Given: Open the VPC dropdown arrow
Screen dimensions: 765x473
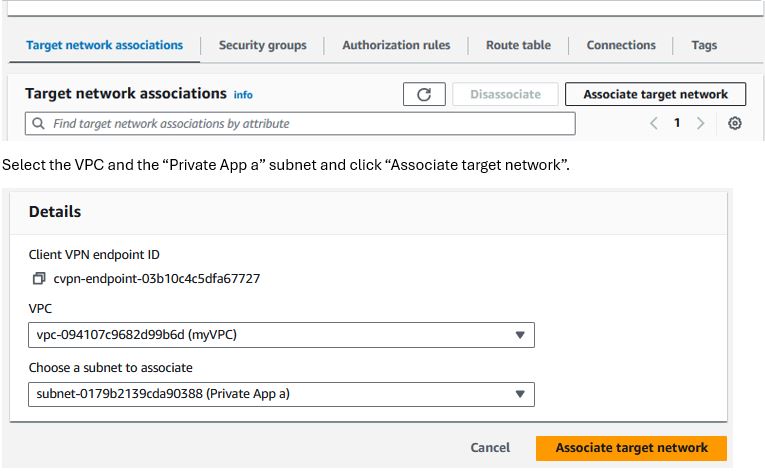Looking at the screenshot, I should 520,335.
